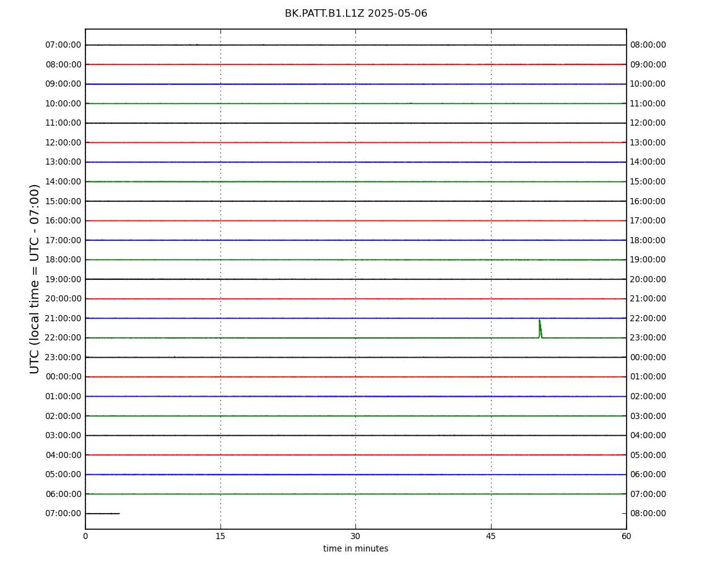Screen dimensions: 712x588
Task: Select left-axis label 05:00:00
Action: coord(63,475)
